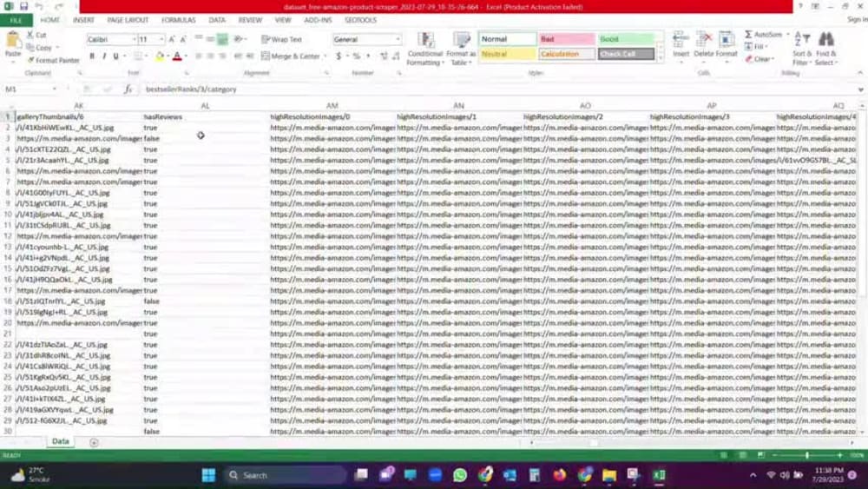The image size is (868, 489).
Task: Toggle Align Left
Action: pyautogui.click(x=198, y=56)
